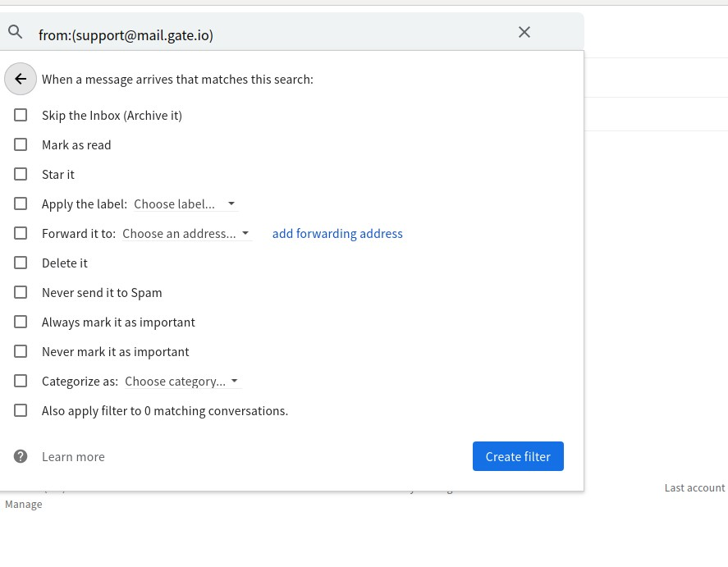Check Also apply filter to matching conversations
This screenshot has width=728, height=567.
tap(21, 411)
